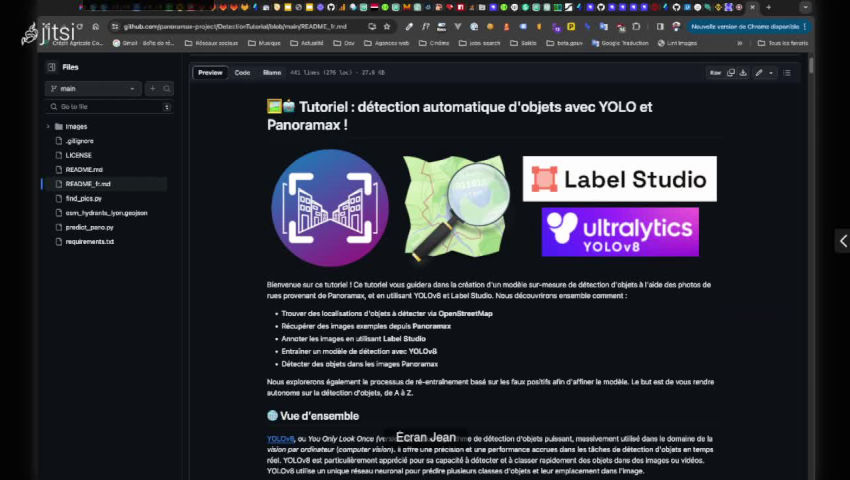Open the document outline icon

coord(787,73)
